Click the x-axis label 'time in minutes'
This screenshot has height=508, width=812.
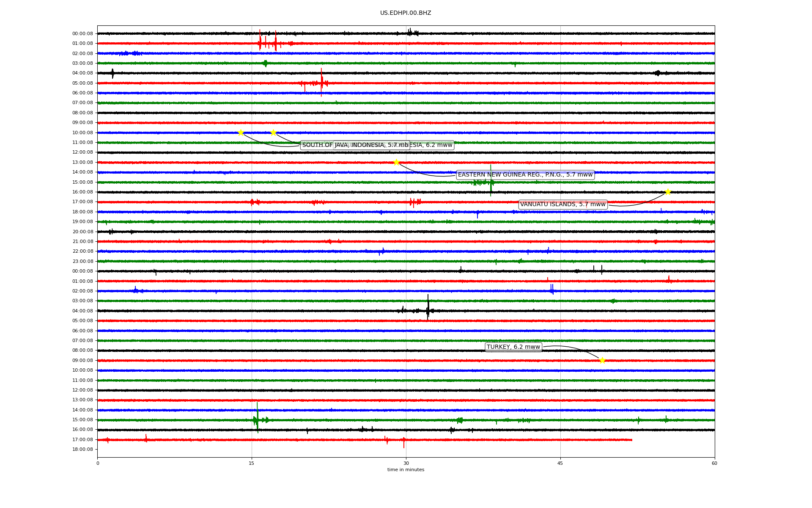click(x=406, y=470)
